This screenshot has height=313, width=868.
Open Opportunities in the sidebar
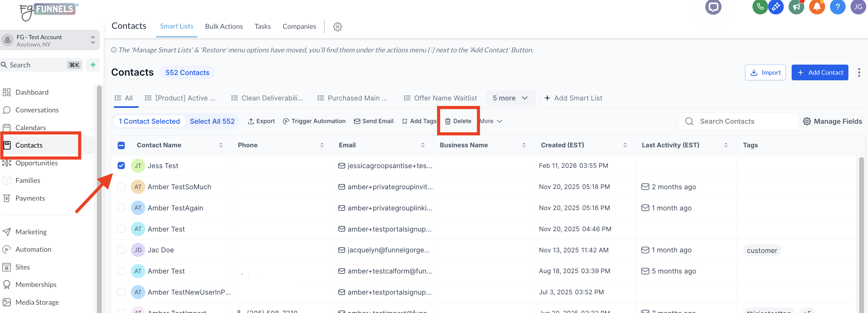(x=36, y=163)
